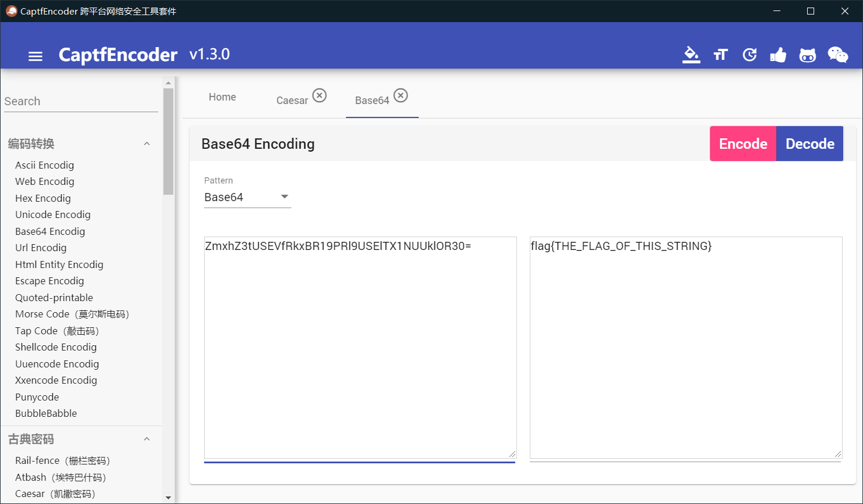Image resolution: width=863 pixels, height=504 pixels.
Task: Collapse the 编码转换 section
Action: pos(147,144)
